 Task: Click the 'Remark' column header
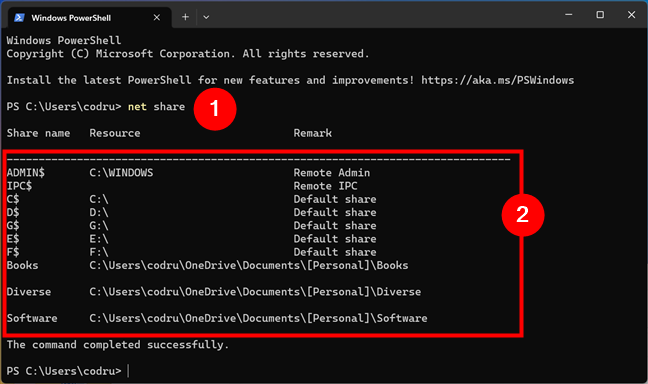click(x=312, y=133)
